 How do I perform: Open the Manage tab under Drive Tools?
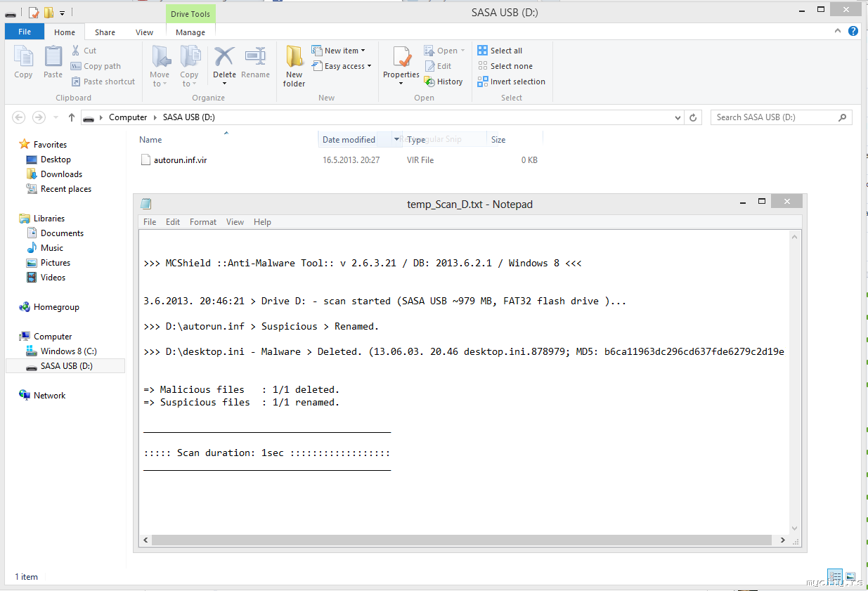click(x=190, y=32)
